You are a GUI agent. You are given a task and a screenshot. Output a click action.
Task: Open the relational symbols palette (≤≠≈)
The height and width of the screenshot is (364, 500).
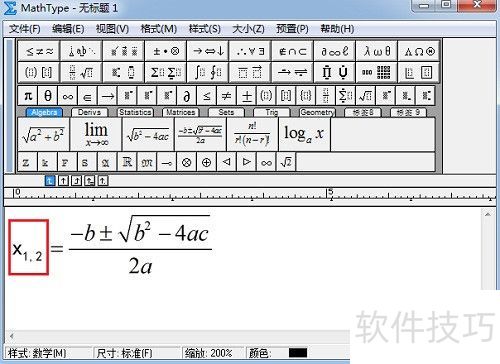tap(39, 51)
